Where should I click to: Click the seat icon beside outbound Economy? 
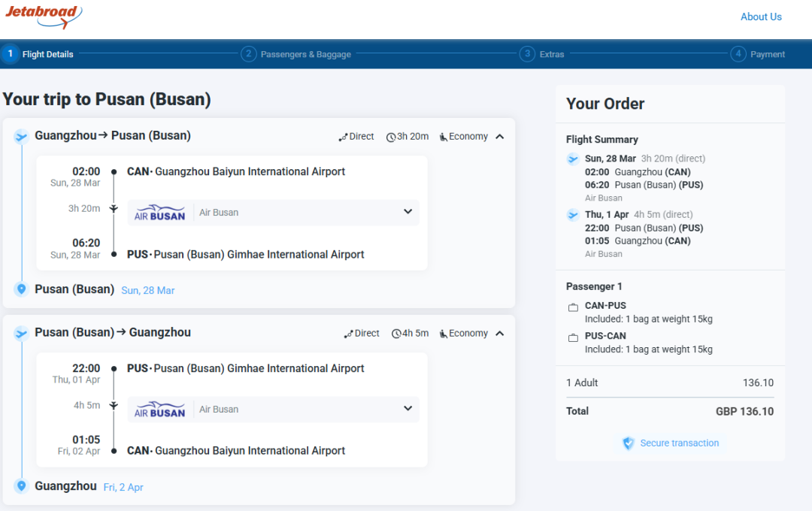(444, 137)
